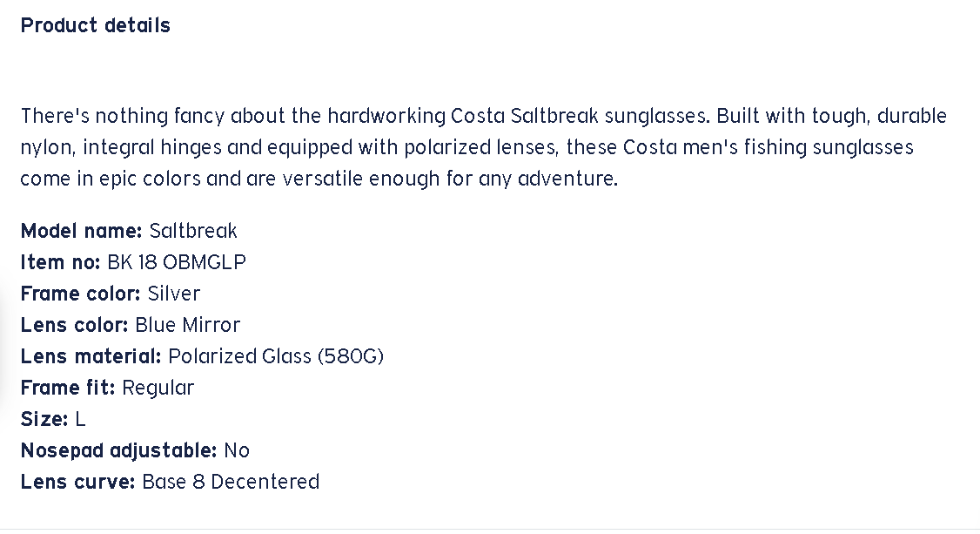
Task: Click the Polarized Glass (580G) text
Action: point(276,356)
